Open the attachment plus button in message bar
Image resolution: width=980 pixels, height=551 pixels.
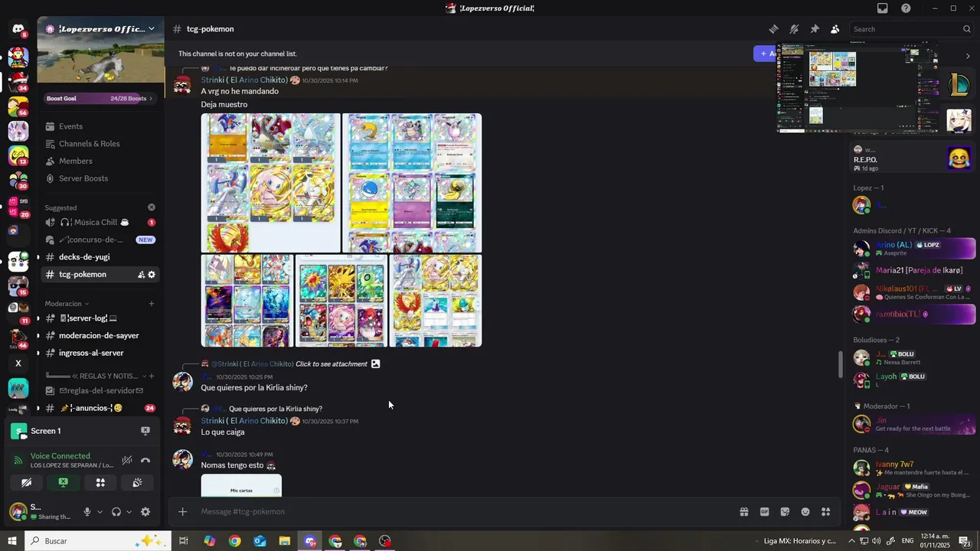pos(182,512)
